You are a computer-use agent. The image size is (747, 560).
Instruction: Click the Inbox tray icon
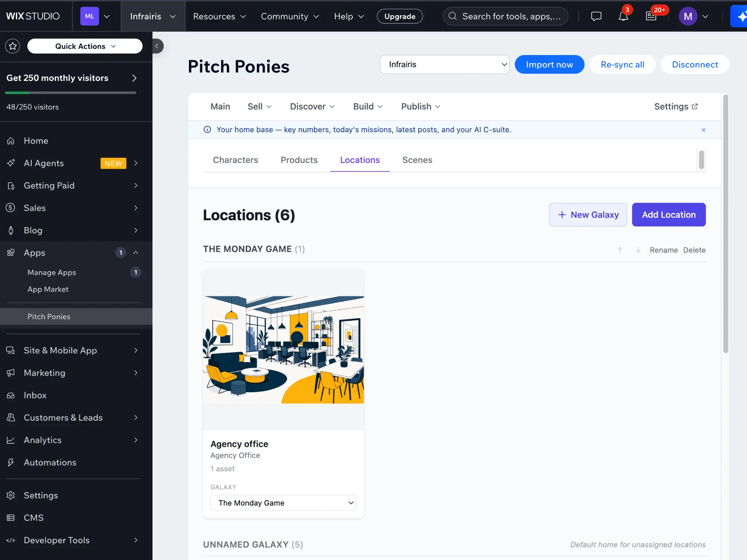(11, 395)
